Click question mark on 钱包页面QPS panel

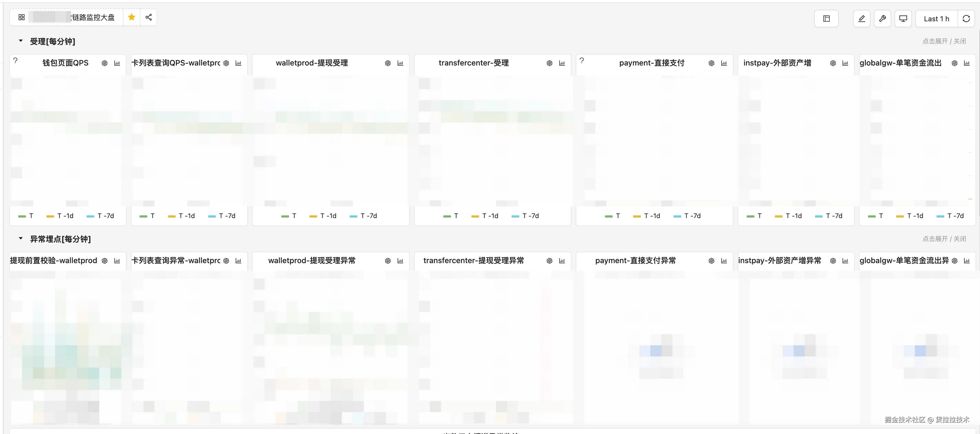pos(15,60)
